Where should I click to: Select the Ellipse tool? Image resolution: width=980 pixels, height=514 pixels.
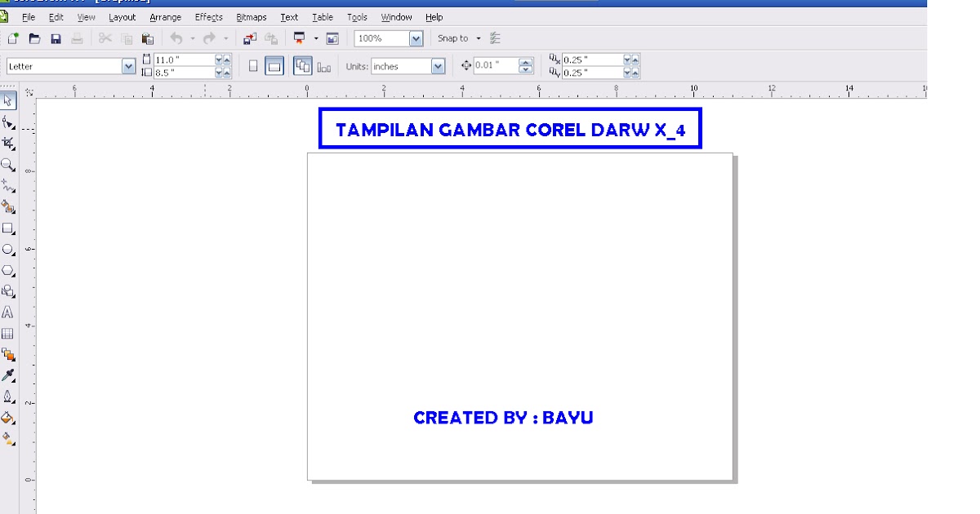point(8,250)
